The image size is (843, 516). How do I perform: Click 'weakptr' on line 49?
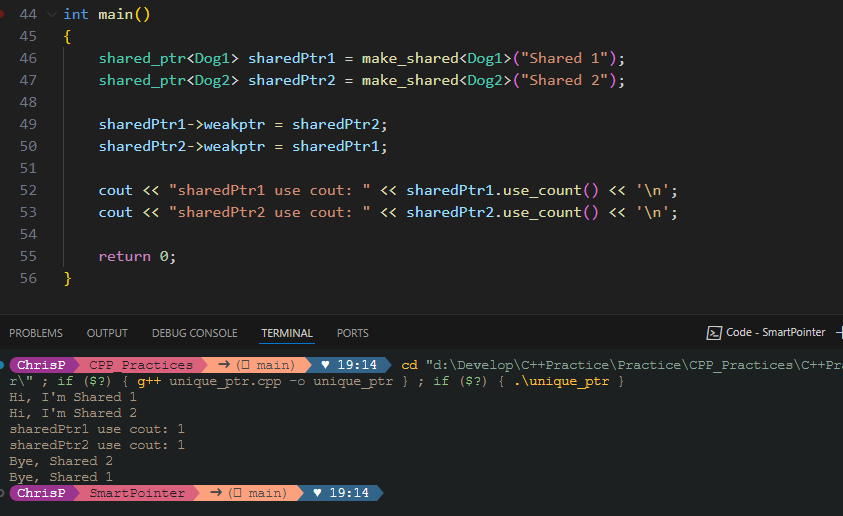(234, 124)
